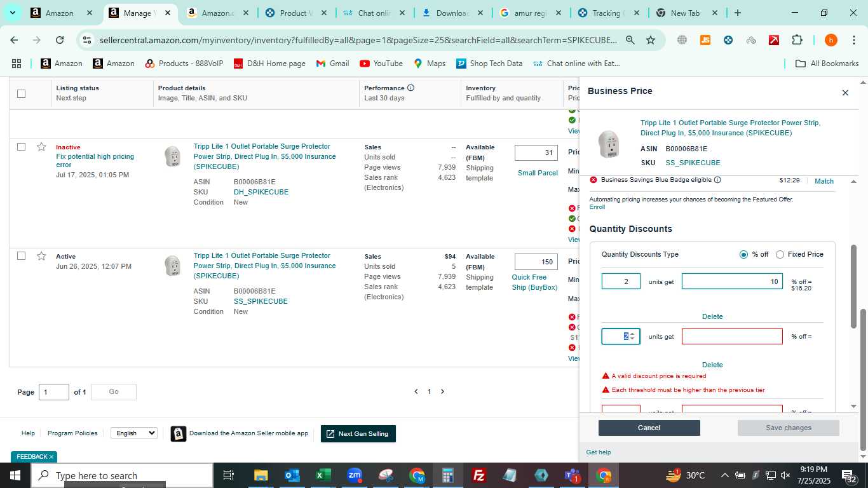
Task: Click Business Savings Blue Badge info icon
Action: tap(717, 180)
